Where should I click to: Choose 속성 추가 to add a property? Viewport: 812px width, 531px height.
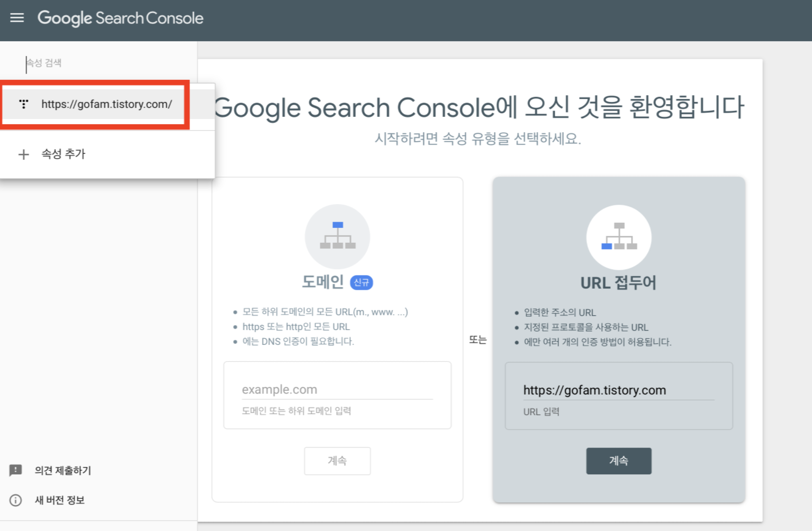coord(107,154)
